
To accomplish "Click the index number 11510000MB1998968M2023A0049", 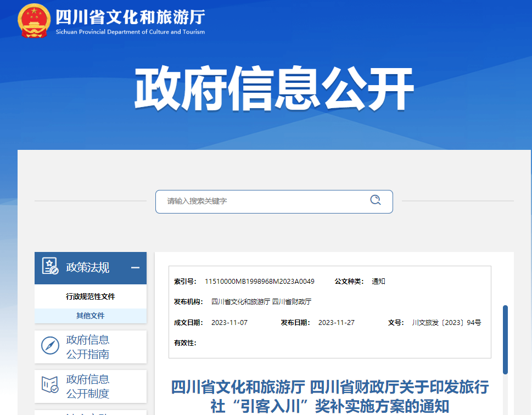I will click(259, 282).
